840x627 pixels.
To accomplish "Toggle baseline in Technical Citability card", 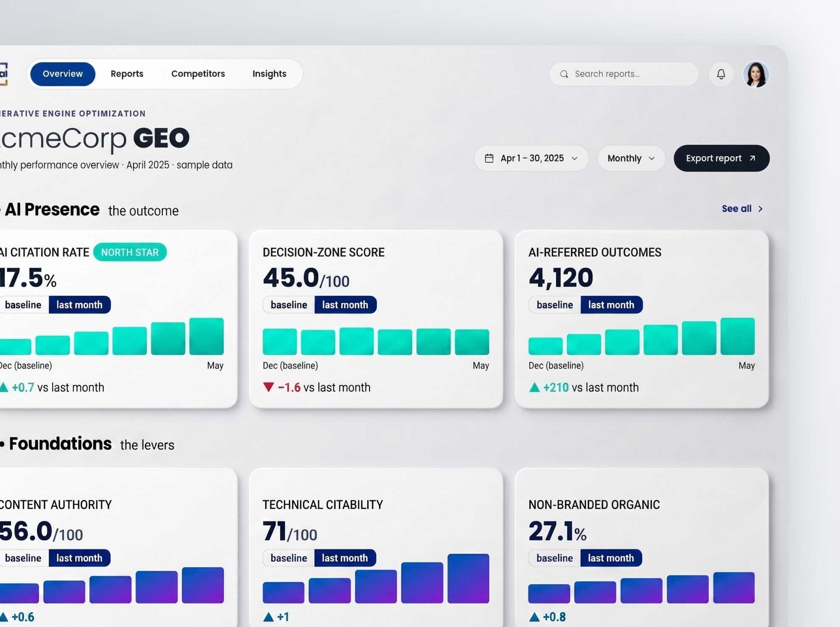I will pos(289,558).
